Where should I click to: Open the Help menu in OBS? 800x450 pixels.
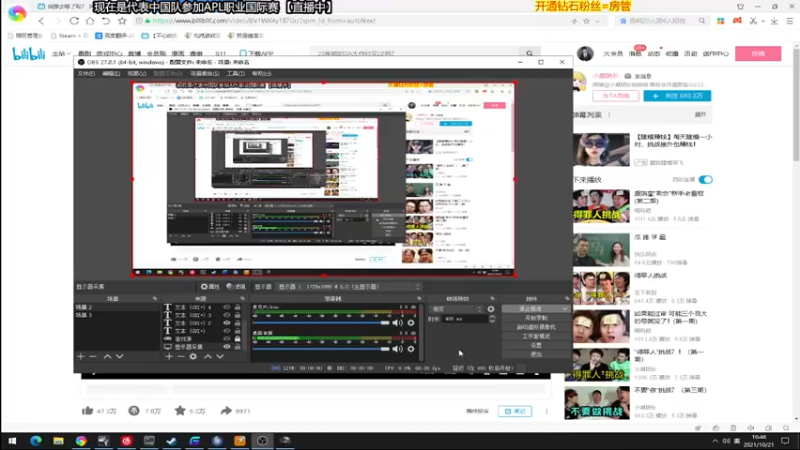tap(261, 73)
